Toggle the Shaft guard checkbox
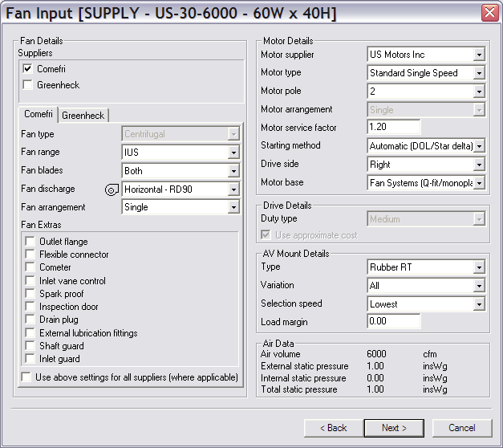This screenshot has height=448, width=503. coord(30,346)
